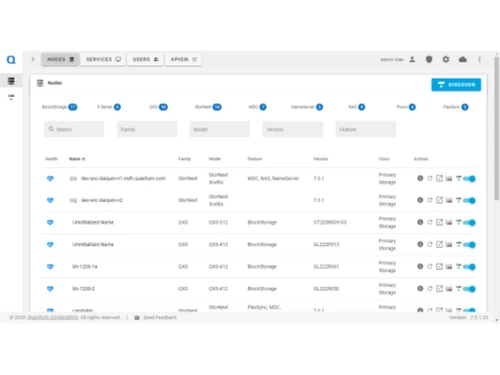Toggle switch for GL222P013 QXS-412 node

click(470, 245)
